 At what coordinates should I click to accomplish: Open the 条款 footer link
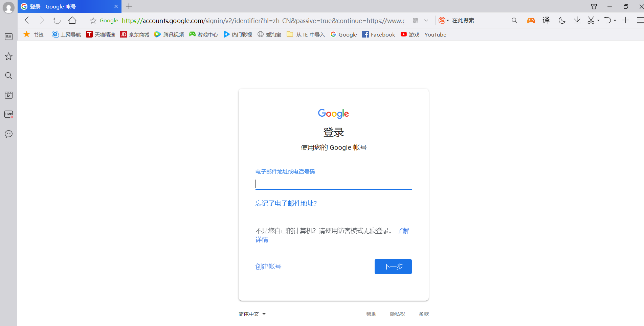[424, 314]
